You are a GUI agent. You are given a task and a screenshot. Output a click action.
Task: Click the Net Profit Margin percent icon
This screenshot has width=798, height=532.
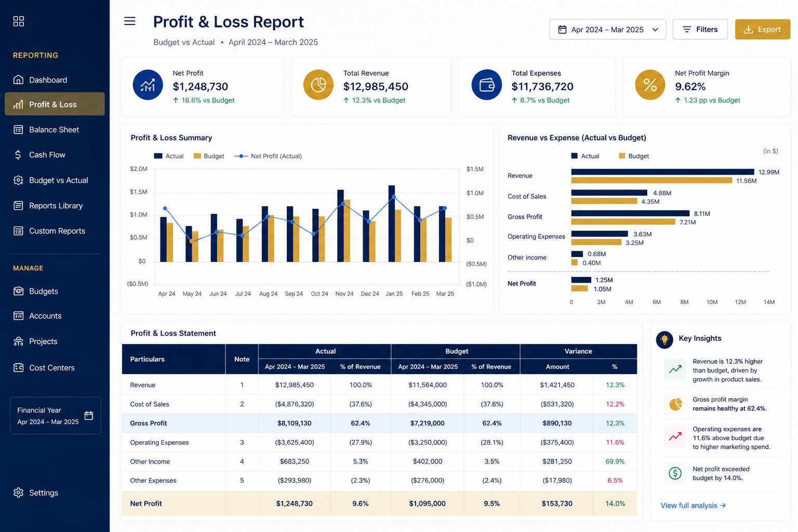coord(650,85)
